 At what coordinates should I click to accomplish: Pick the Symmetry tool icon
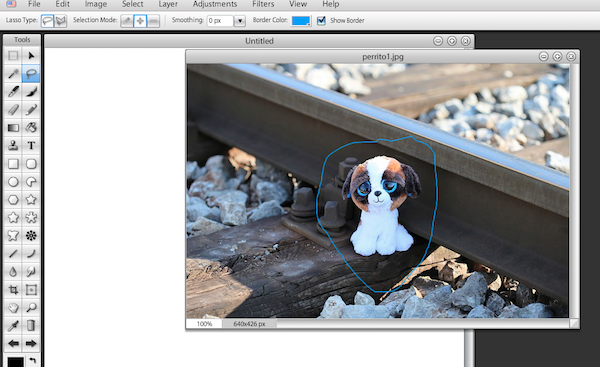pos(31,236)
